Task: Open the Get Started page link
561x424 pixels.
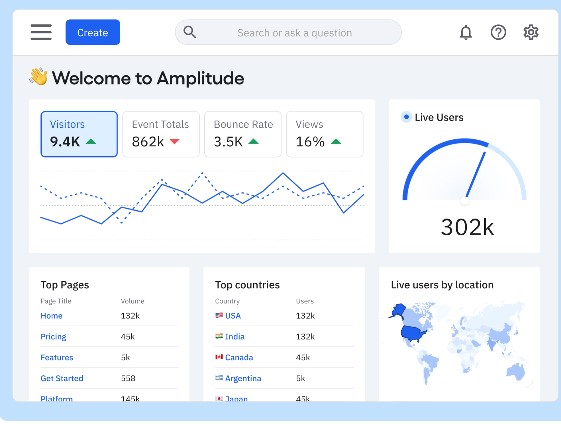Action: [62, 378]
